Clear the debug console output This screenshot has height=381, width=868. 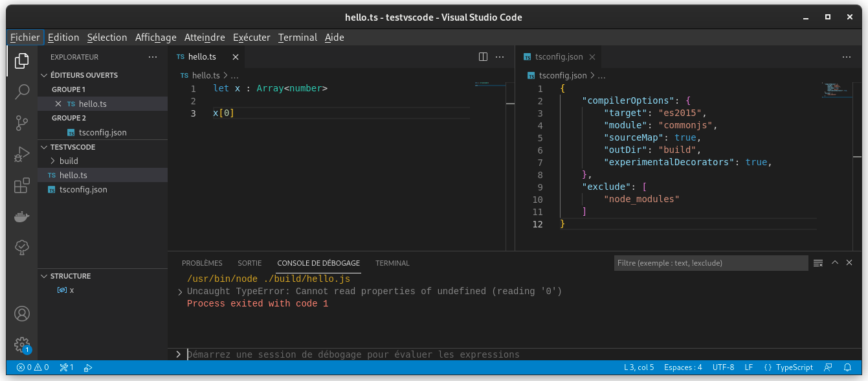[x=818, y=263]
